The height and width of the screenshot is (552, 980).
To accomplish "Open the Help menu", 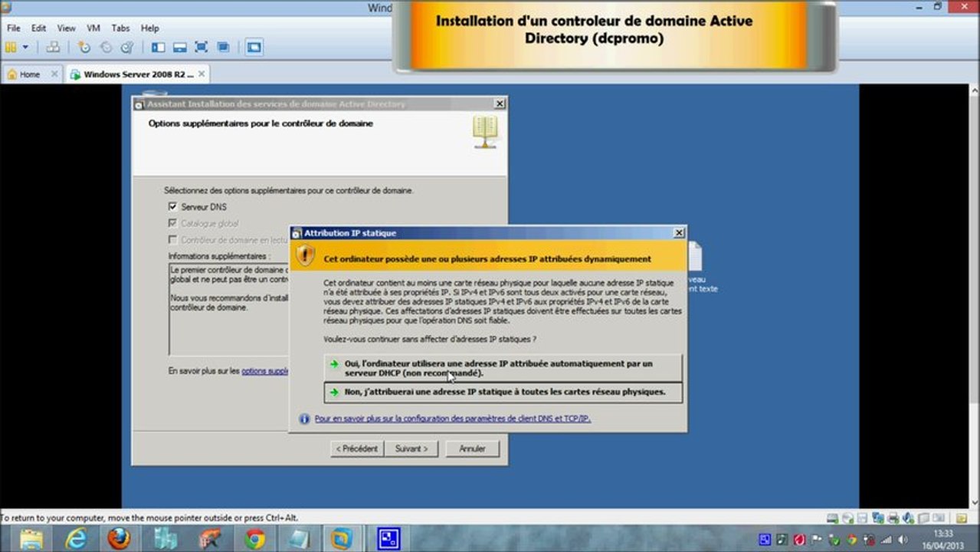I will (150, 28).
